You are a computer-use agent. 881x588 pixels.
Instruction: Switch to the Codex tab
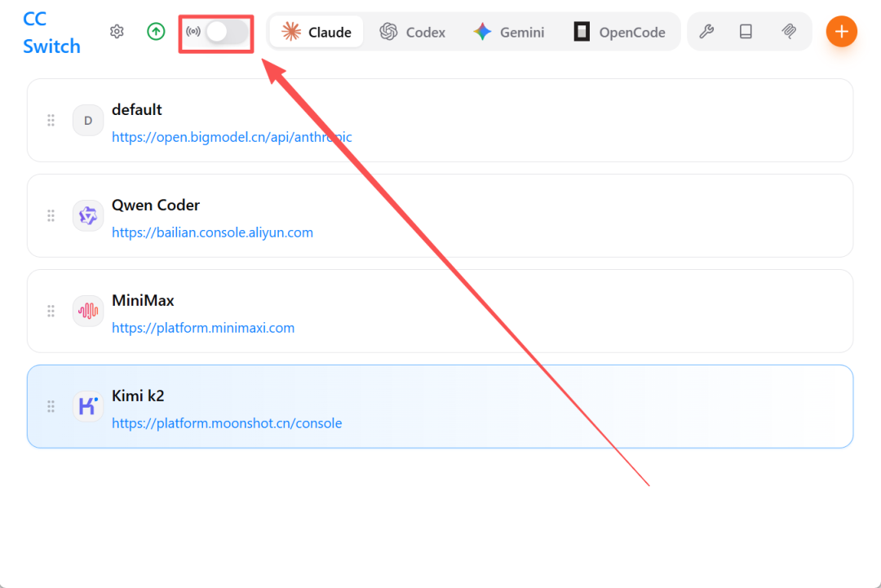click(x=413, y=33)
